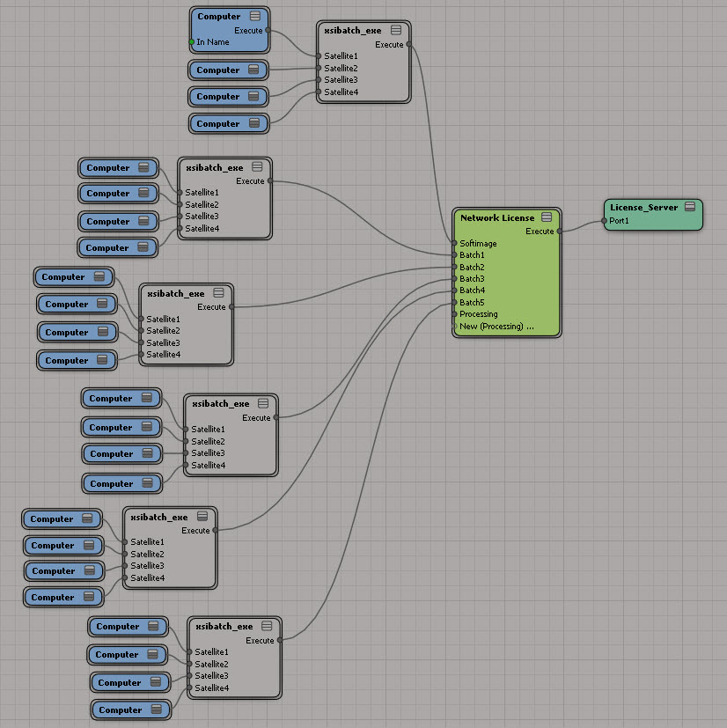Image resolution: width=727 pixels, height=728 pixels.
Task: Select the Softimage port on Network License
Action: [x=454, y=243]
